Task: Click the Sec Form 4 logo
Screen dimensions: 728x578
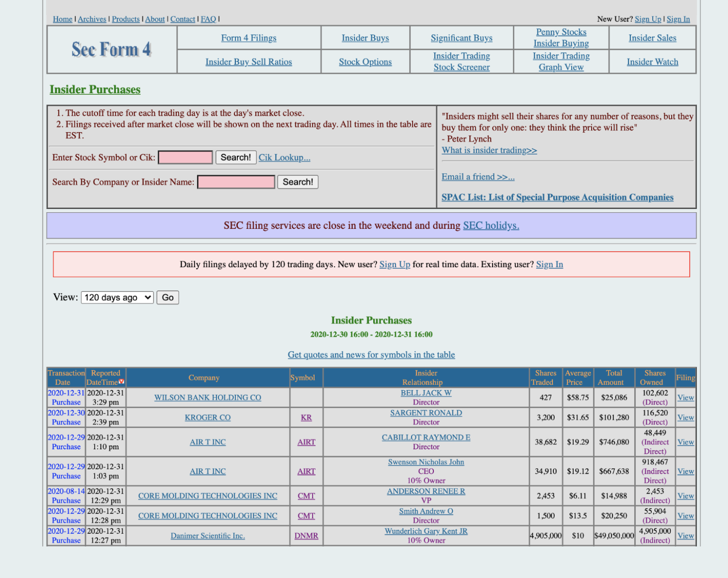Action: 112,49
